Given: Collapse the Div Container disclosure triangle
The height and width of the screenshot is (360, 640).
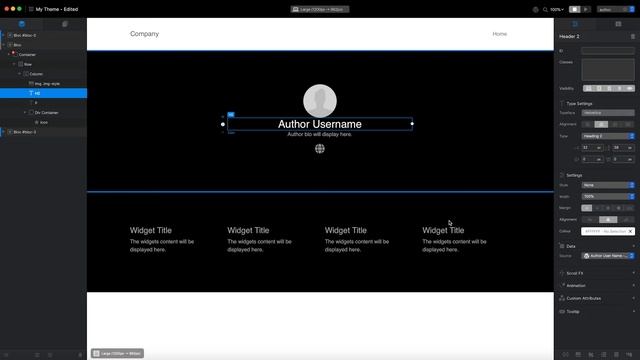Looking at the screenshot, I should pos(24,113).
